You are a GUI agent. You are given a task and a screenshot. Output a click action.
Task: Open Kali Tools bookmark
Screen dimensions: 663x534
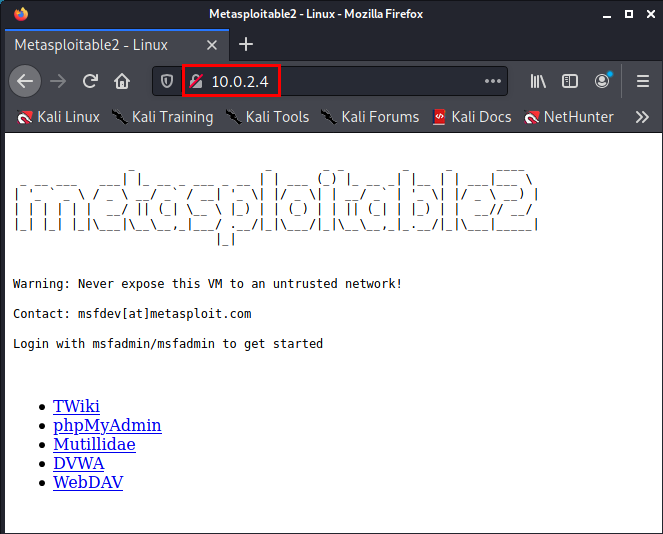click(267, 117)
